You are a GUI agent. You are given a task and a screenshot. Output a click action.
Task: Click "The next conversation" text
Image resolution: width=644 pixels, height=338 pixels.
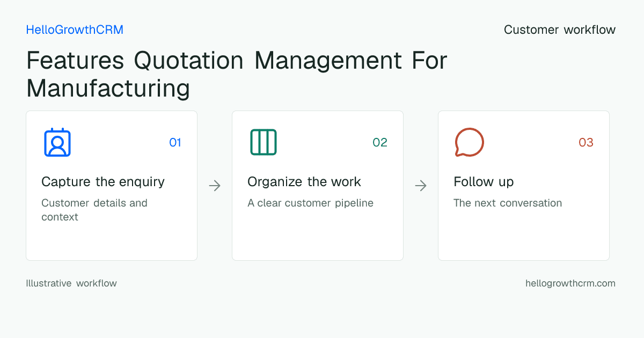[508, 203]
